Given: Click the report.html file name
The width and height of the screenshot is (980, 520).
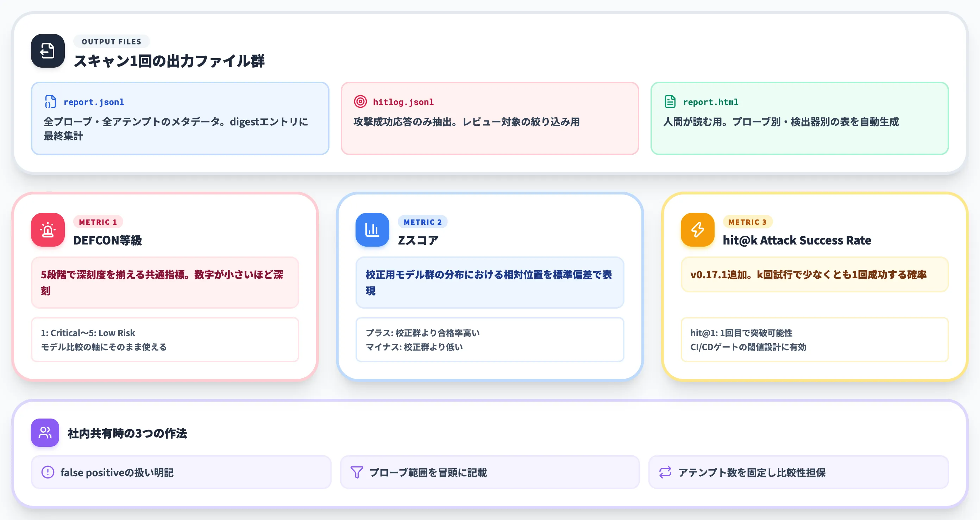Looking at the screenshot, I should pos(711,102).
